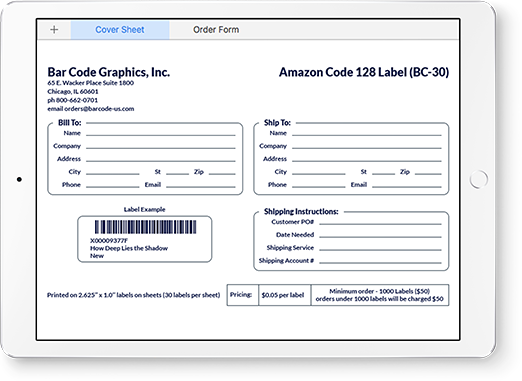Select the Ship To St field
522x381 pixels.
[383, 172]
